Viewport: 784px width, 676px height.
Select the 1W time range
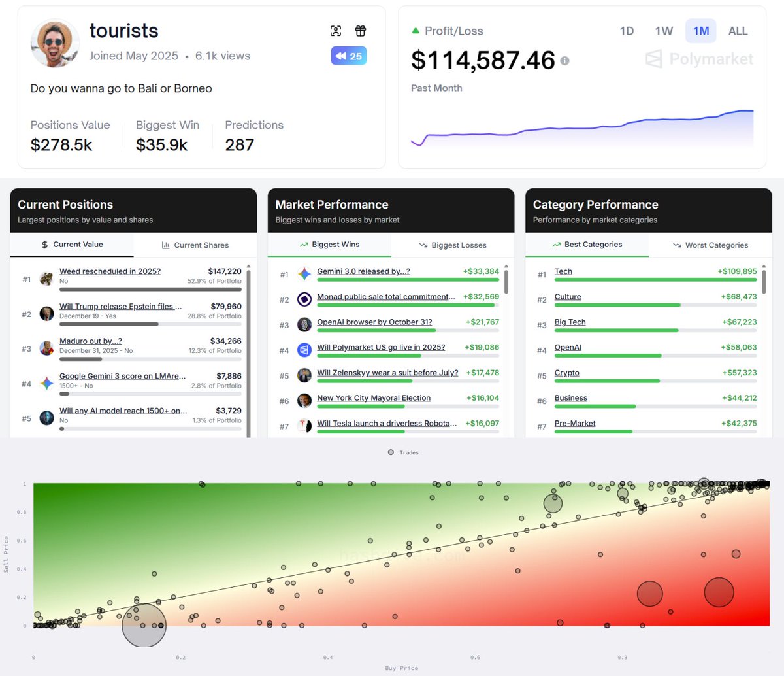[x=664, y=31]
